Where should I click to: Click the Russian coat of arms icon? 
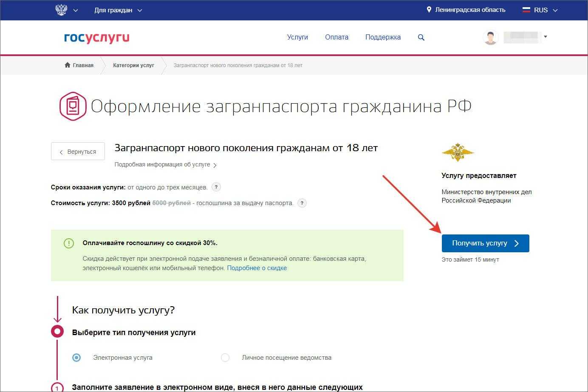click(61, 10)
